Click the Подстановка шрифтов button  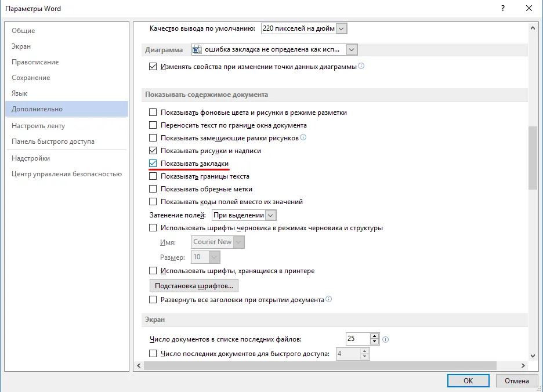pyautogui.click(x=194, y=286)
